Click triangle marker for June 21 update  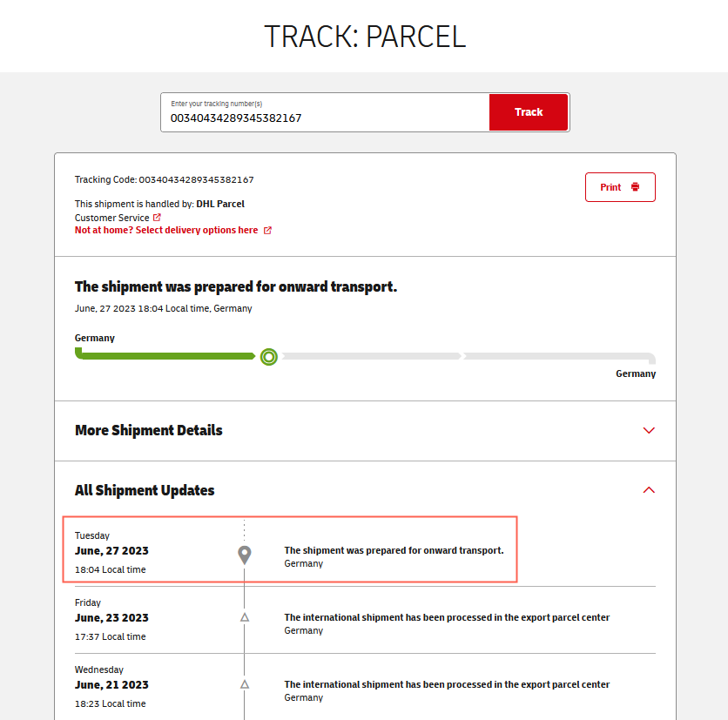pyautogui.click(x=245, y=684)
